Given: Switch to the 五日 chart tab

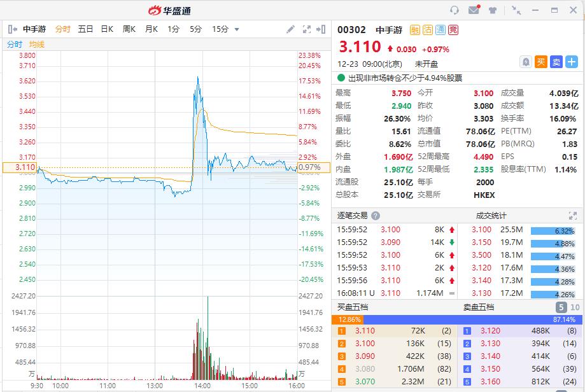Looking at the screenshot, I should [85, 29].
